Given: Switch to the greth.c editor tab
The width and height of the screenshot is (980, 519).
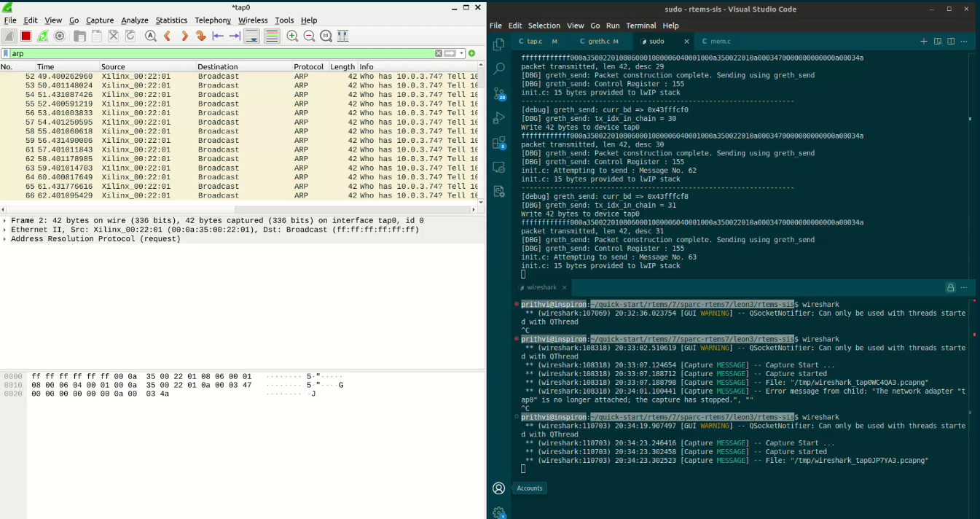Looking at the screenshot, I should pos(598,42).
